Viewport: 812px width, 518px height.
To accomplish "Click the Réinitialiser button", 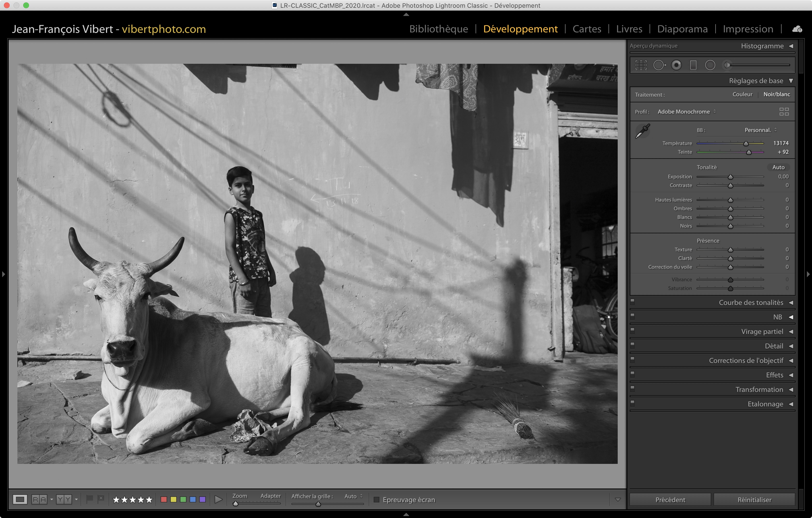I will (754, 499).
